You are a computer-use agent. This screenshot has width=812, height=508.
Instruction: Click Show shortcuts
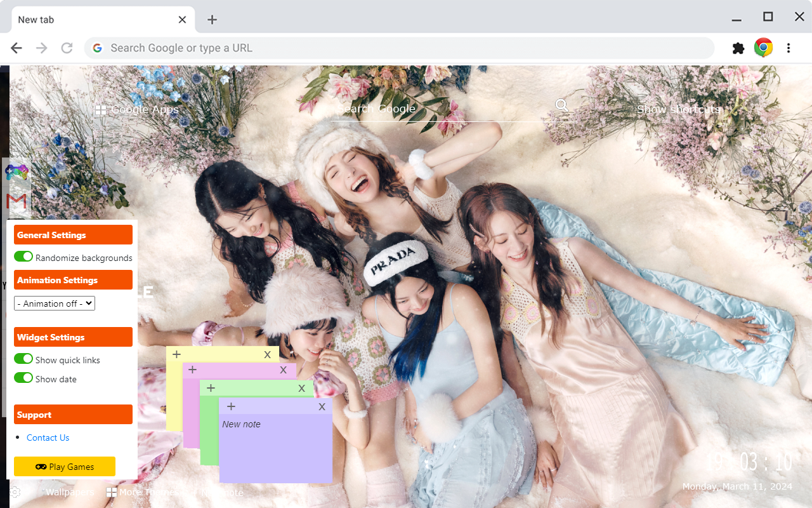(679, 110)
